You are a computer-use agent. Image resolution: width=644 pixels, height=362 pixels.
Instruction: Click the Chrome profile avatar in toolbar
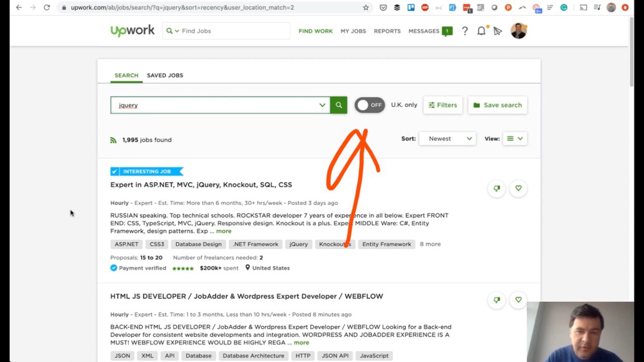pos(611,8)
